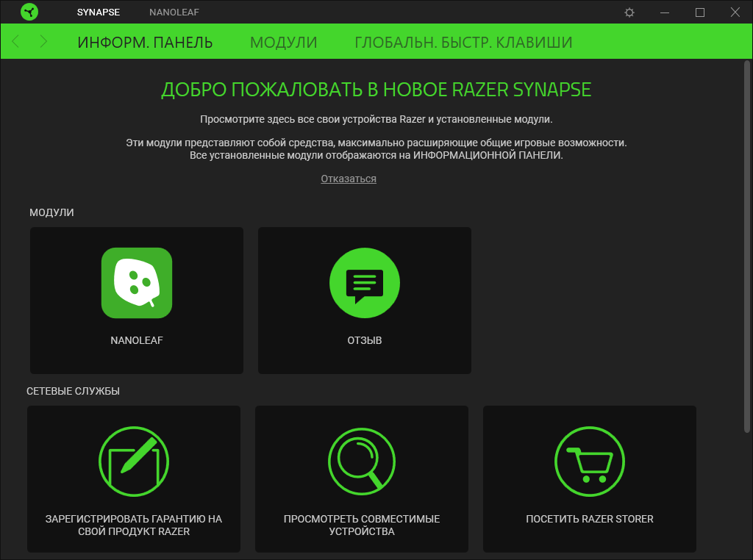753x560 pixels.
Task: Click the Отказаться link
Action: [349, 179]
